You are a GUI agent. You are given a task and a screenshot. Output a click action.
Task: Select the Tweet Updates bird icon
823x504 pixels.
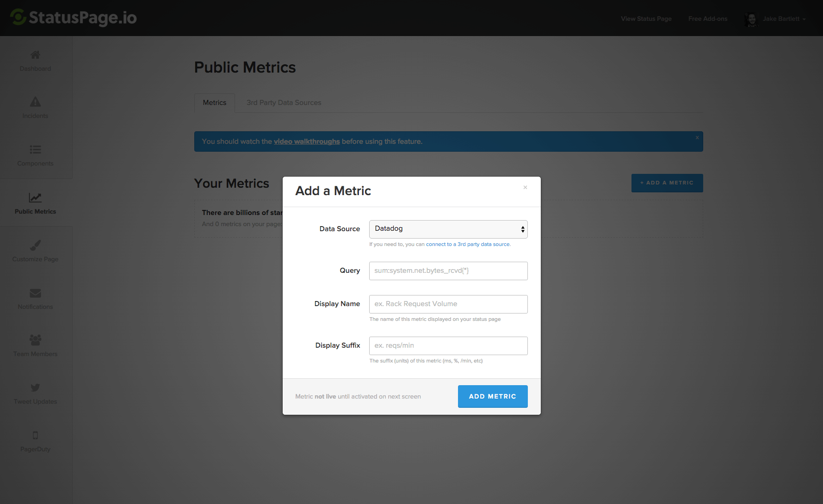(x=35, y=388)
